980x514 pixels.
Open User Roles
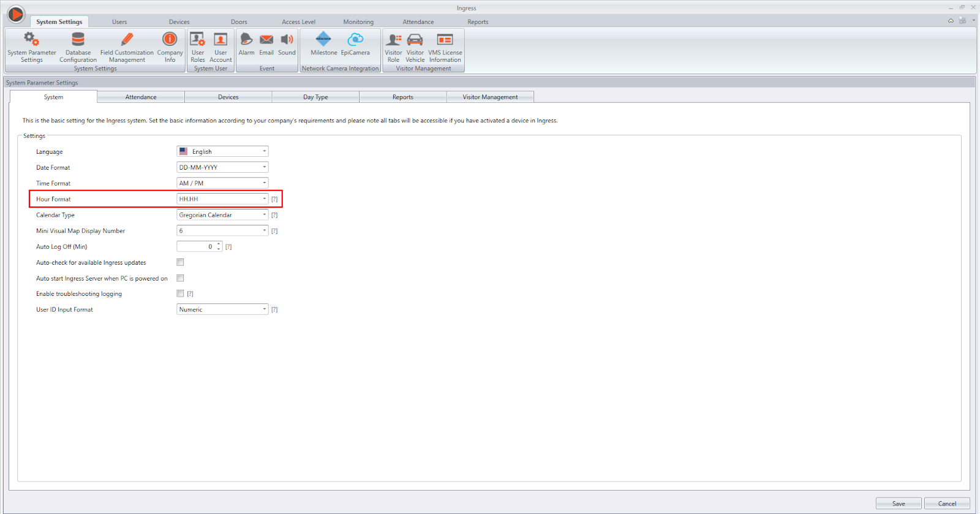click(x=197, y=47)
